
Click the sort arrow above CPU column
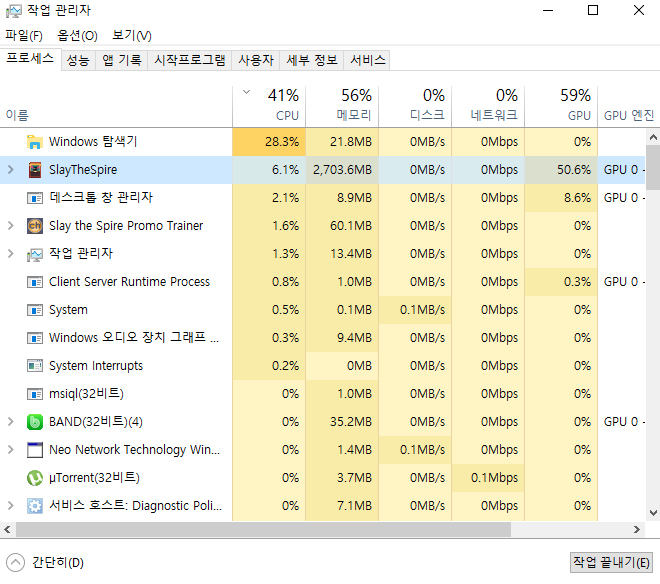(247, 92)
